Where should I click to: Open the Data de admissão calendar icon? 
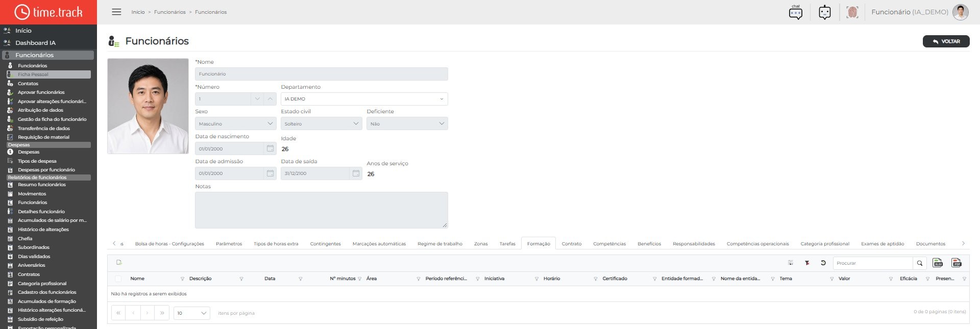pyautogui.click(x=270, y=173)
